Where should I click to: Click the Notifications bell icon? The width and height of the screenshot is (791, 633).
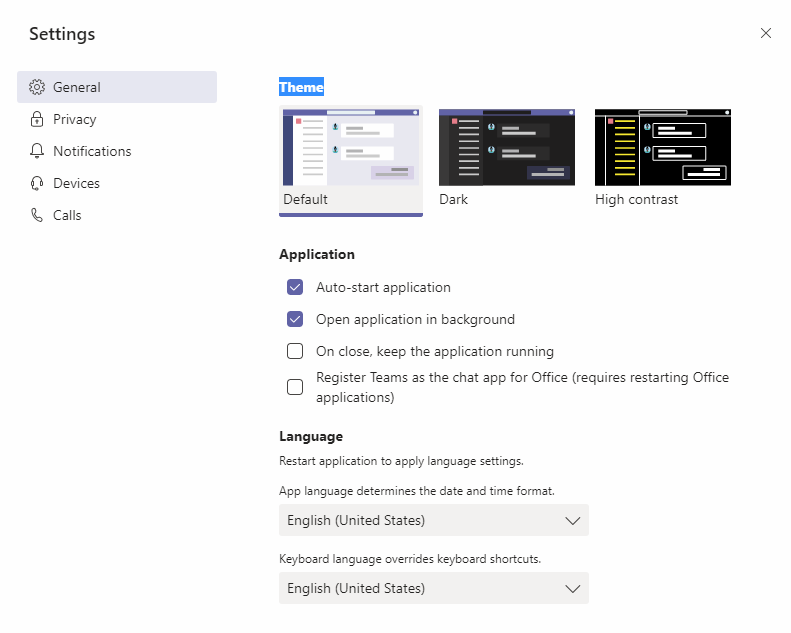(37, 151)
